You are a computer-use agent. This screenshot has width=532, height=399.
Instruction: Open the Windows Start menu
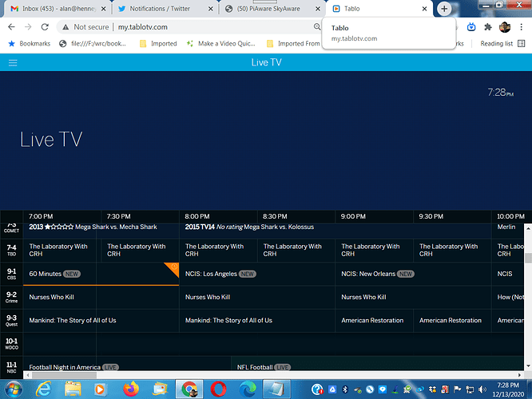point(13,389)
